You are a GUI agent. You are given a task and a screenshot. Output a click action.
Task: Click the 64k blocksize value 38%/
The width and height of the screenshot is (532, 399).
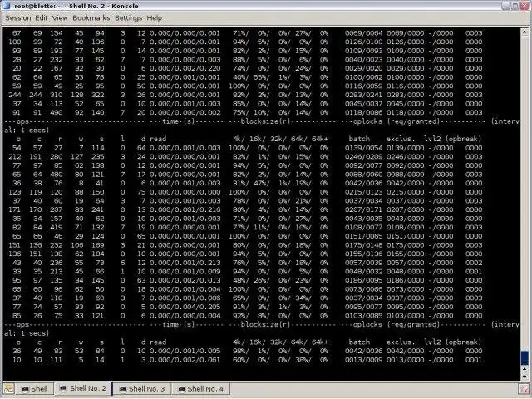tap(303, 360)
